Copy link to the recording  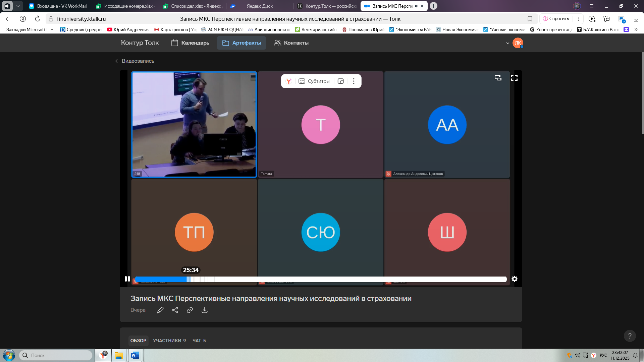190,310
